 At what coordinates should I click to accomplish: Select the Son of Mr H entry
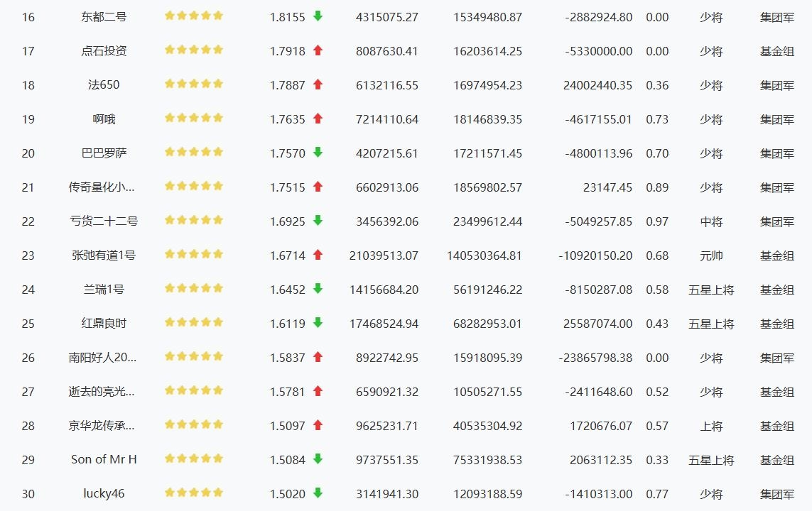click(x=104, y=459)
